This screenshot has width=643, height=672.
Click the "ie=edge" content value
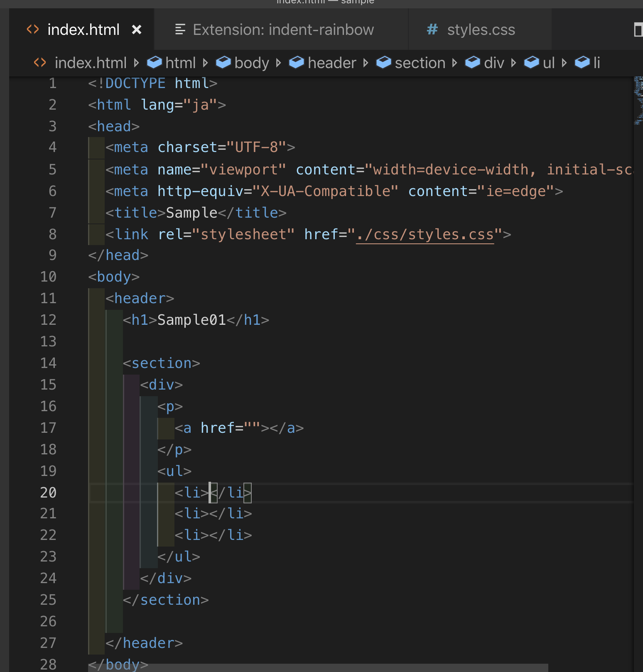coord(515,191)
